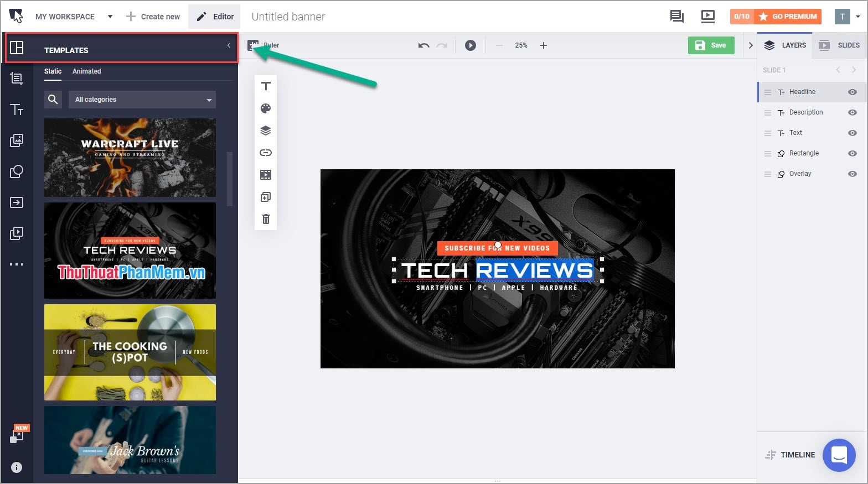Expand the Timeline panel
The image size is (868, 484).
(790, 455)
